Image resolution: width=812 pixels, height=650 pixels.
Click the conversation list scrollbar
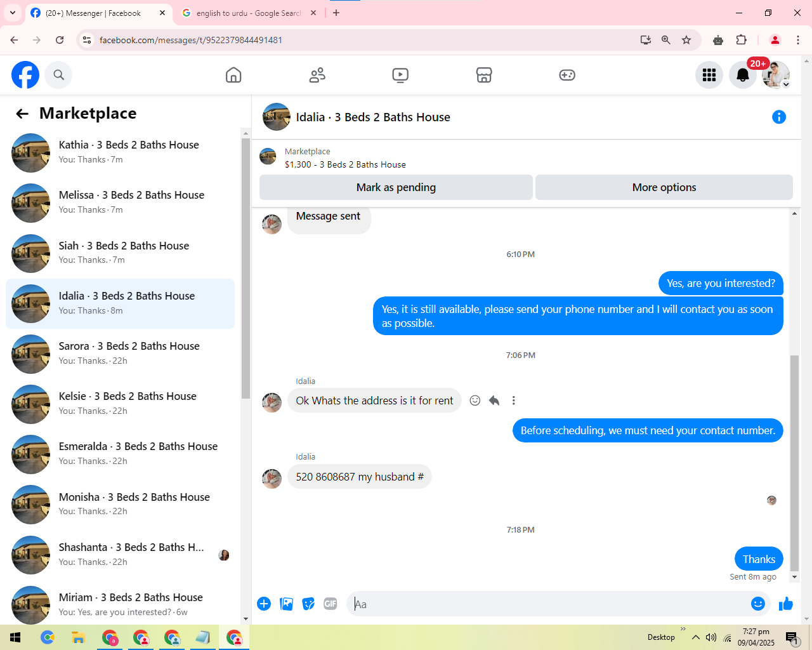click(x=246, y=268)
